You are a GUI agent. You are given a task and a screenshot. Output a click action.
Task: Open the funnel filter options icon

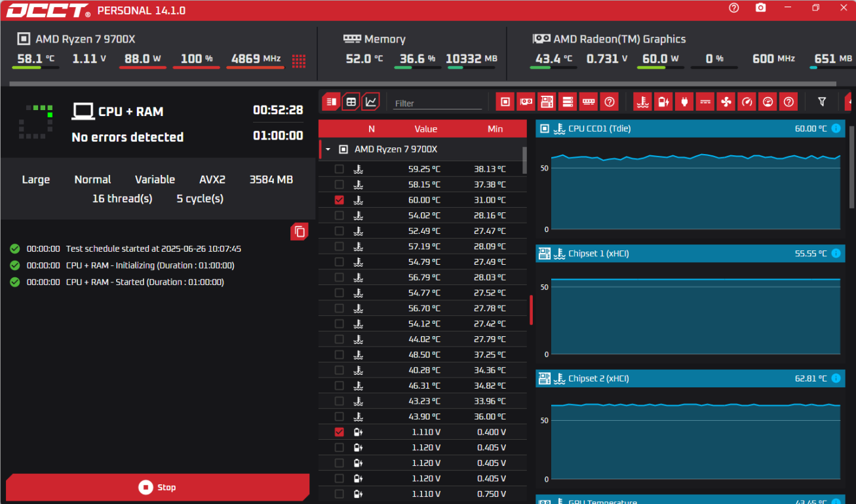tap(822, 102)
